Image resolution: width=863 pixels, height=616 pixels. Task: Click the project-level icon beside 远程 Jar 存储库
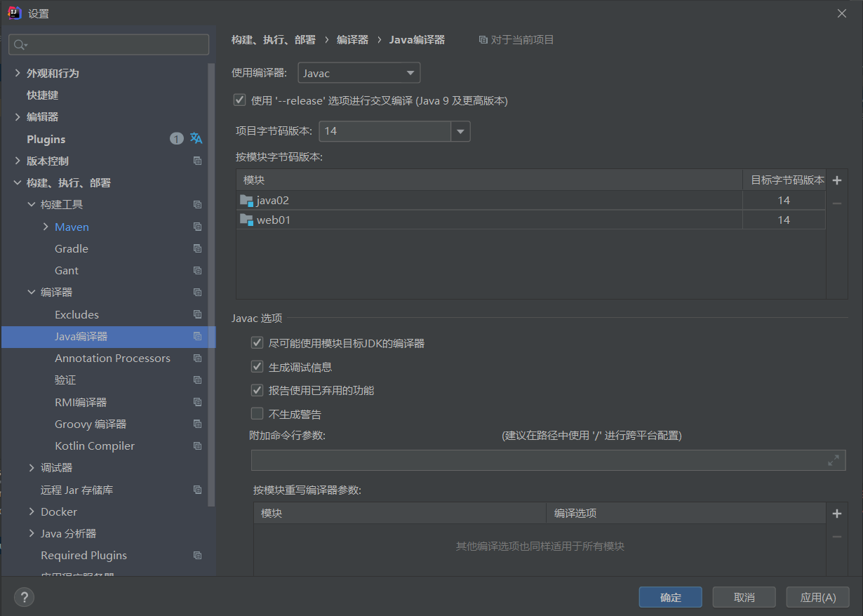[x=197, y=490]
